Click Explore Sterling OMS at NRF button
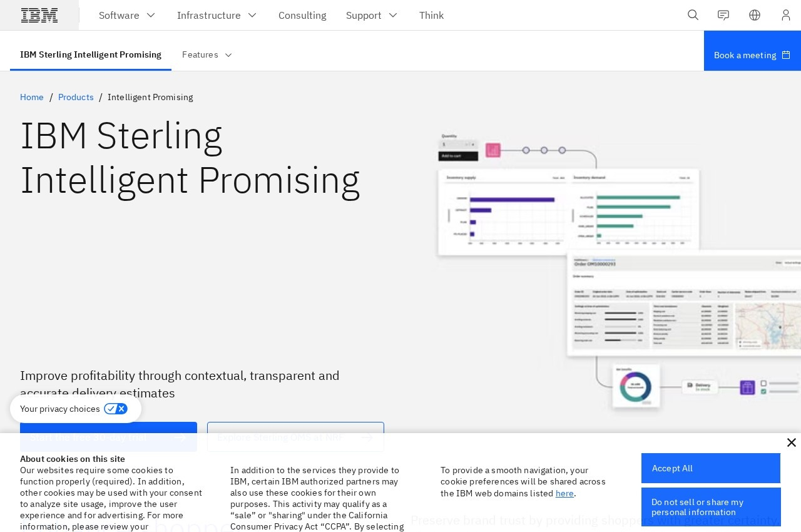Viewport: 801px width, 532px height. [x=295, y=437]
